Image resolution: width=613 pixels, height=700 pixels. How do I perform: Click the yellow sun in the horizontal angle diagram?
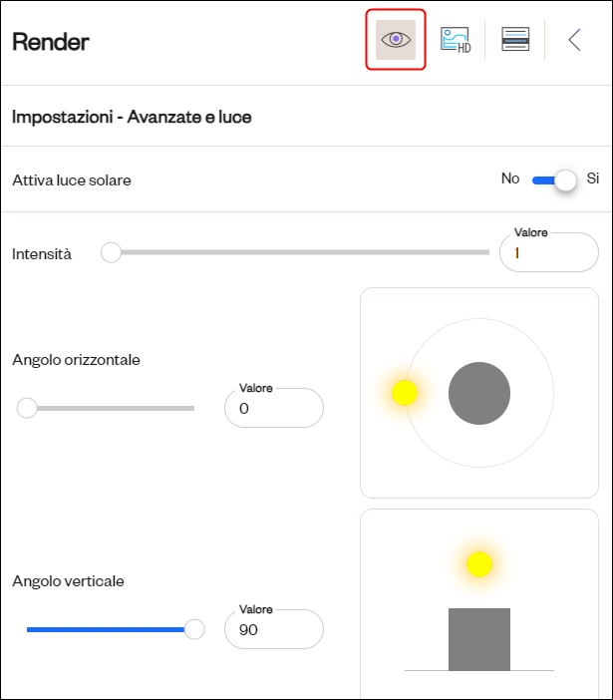pyautogui.click(x=405, y=393)
